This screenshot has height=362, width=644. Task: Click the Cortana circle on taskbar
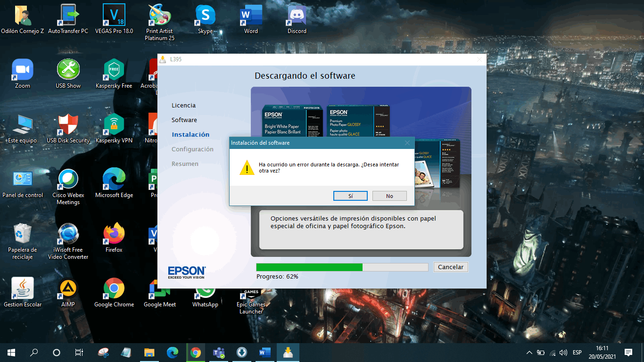click(x=57, y=352)
